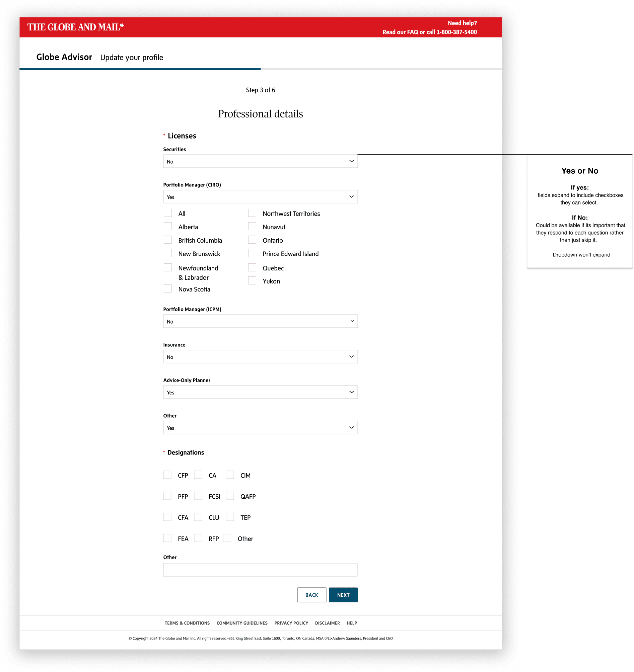Check the British Columbia checkbox

[167, 240]
